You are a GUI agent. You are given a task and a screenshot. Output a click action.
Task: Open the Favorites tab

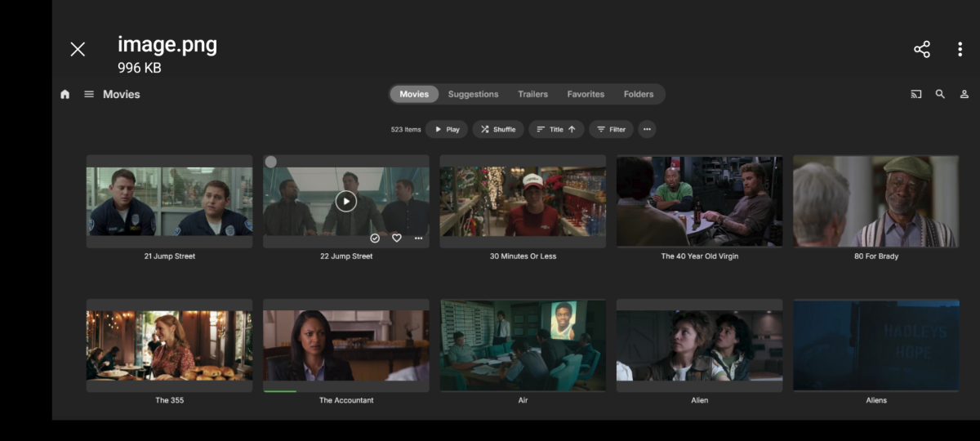pyautogui.click(x=586, y=94)
